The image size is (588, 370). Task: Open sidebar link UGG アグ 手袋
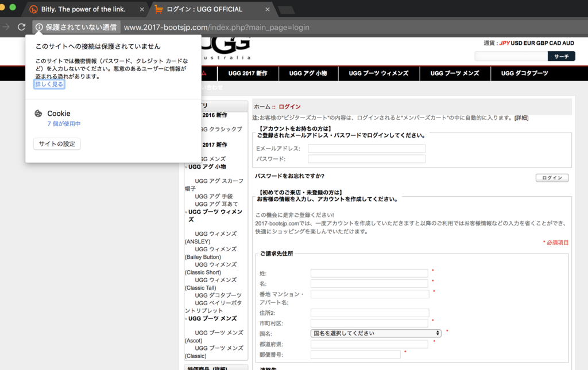pos(214,196)
